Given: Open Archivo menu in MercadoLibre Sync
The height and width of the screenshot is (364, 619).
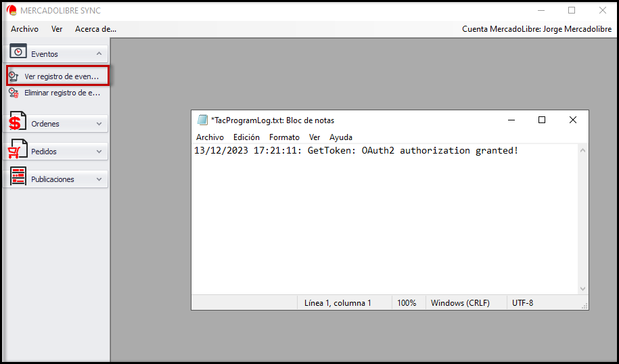Looking at the screenshot, I should pyautogui.click(x=24, y=29).
